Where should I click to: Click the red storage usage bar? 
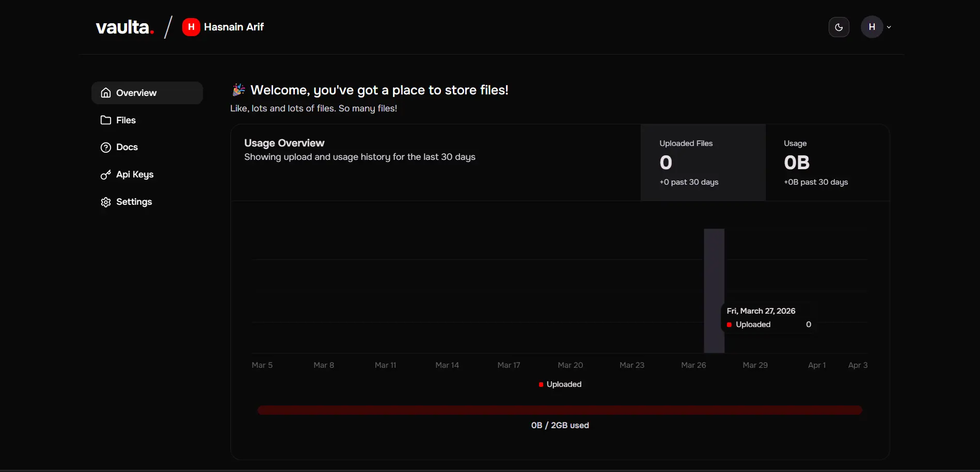(x=560, y=410)
